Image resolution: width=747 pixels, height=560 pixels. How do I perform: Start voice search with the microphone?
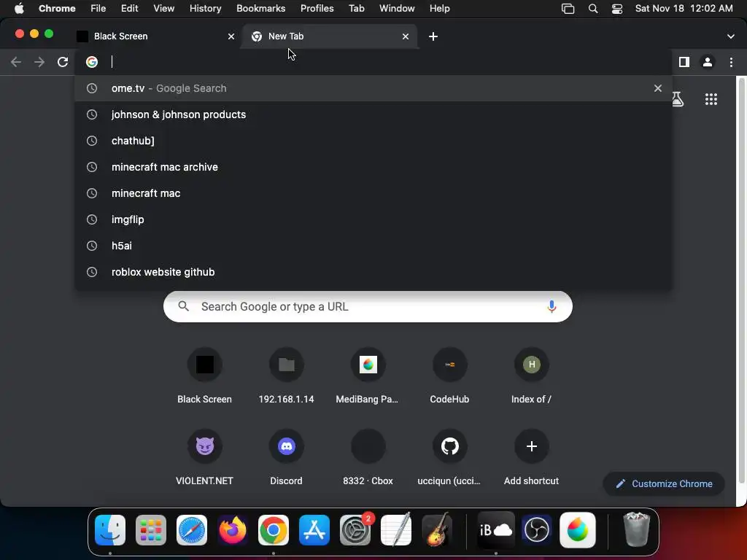pyautogui.click(x=551, y=307)
